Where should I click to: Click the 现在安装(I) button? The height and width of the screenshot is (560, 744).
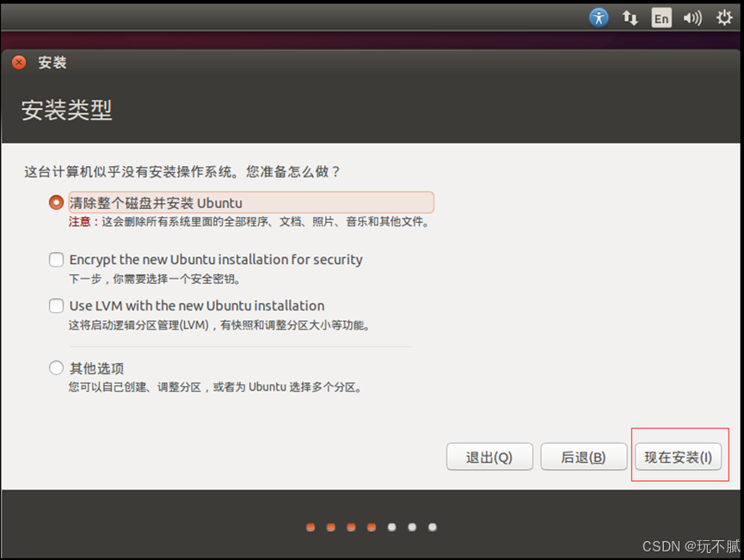(x=678, y=457)
